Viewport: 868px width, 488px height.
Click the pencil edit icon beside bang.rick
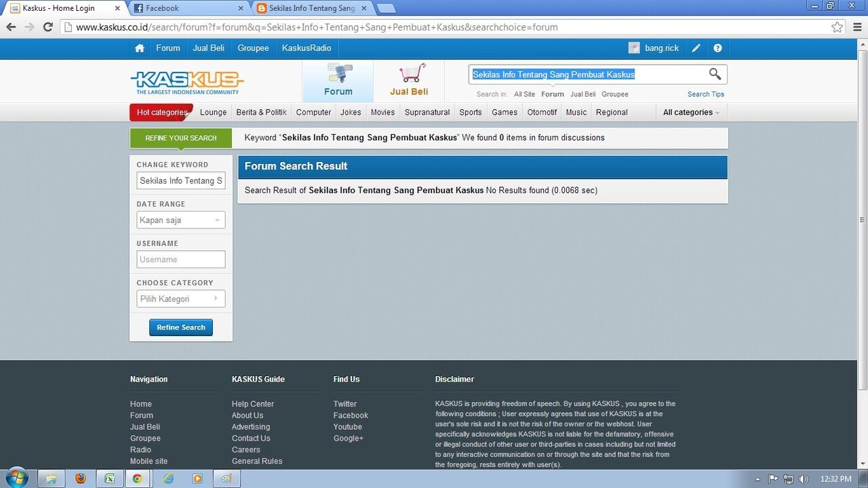[696, 48]
